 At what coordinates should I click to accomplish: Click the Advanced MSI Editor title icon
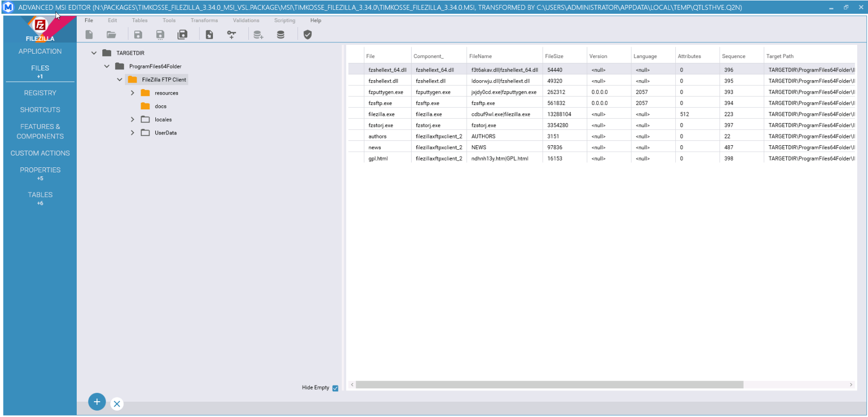[8, 7]
